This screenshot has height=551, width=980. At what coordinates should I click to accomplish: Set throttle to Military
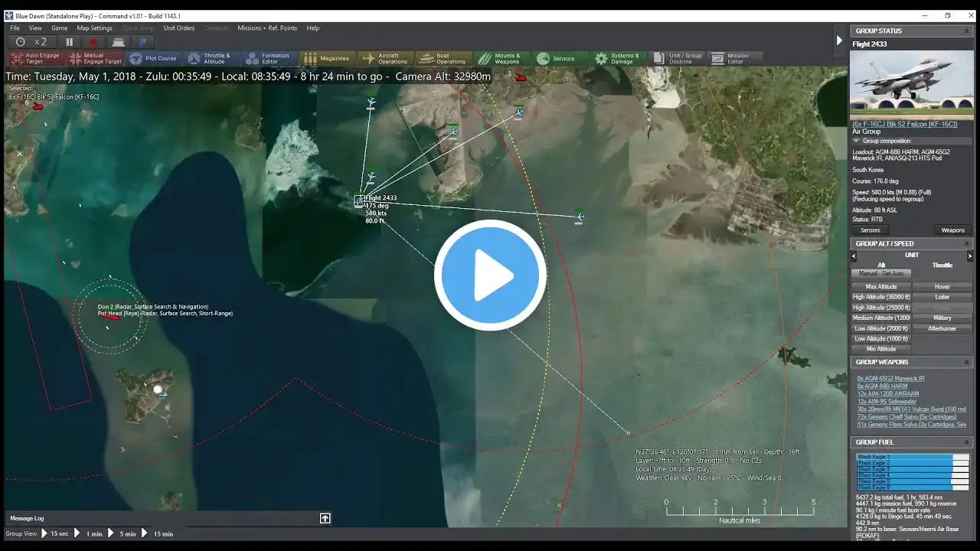942,318
